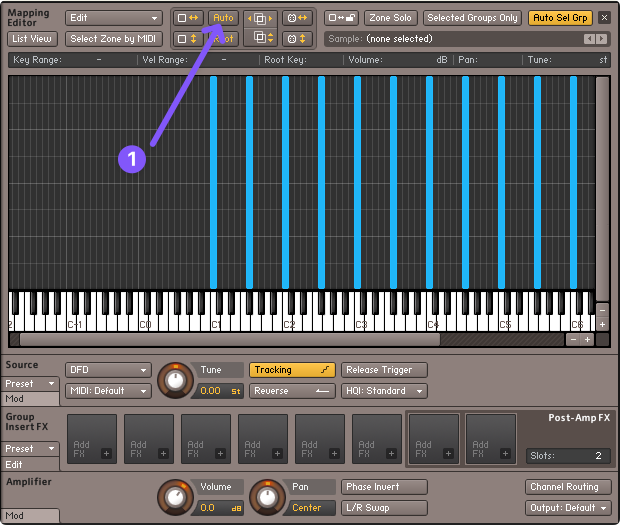Click the lock zones icon button
Image resolution: width=620 pixels, height=525 pixels.
pyautogui.click(x=340, y=18)
